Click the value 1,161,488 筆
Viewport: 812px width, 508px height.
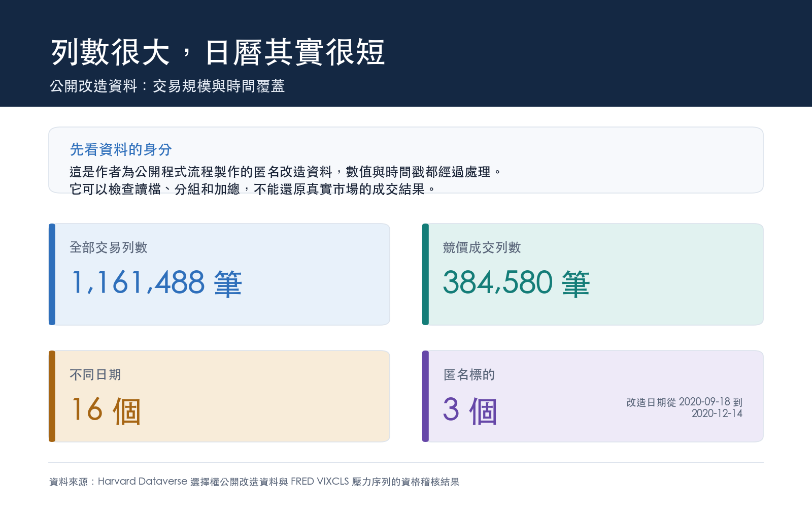pyautogui.click(x=156, y=283)
